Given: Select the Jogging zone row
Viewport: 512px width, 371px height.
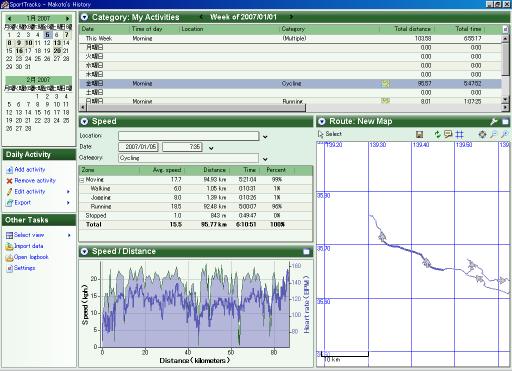Looking at the screenshot, I should 196,198.
